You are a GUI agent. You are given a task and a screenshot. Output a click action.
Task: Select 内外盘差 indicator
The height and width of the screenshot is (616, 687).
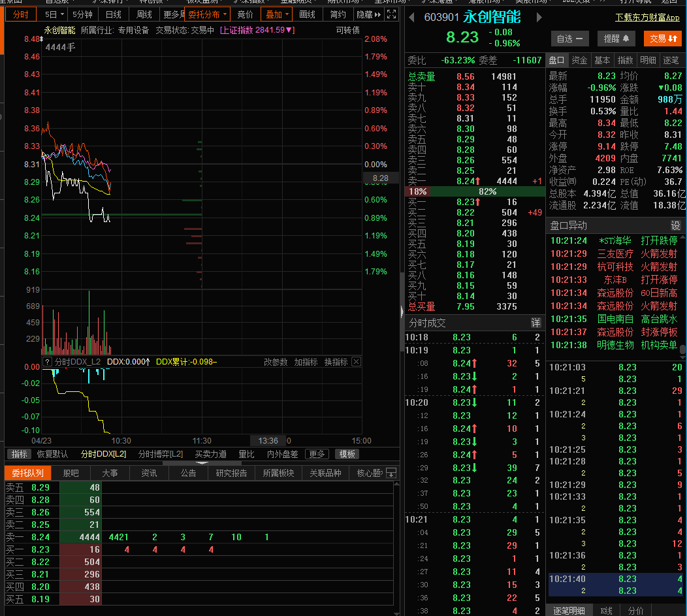pos(282,454)
